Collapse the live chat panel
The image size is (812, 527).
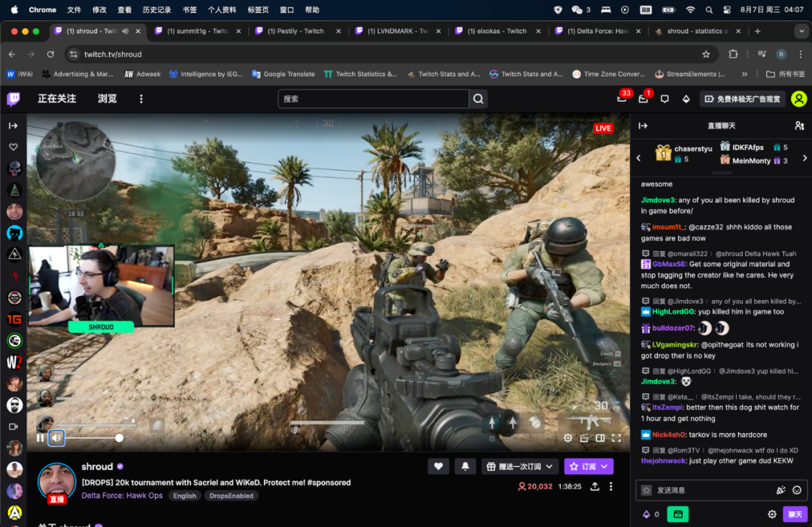click(x=643, y=126)
